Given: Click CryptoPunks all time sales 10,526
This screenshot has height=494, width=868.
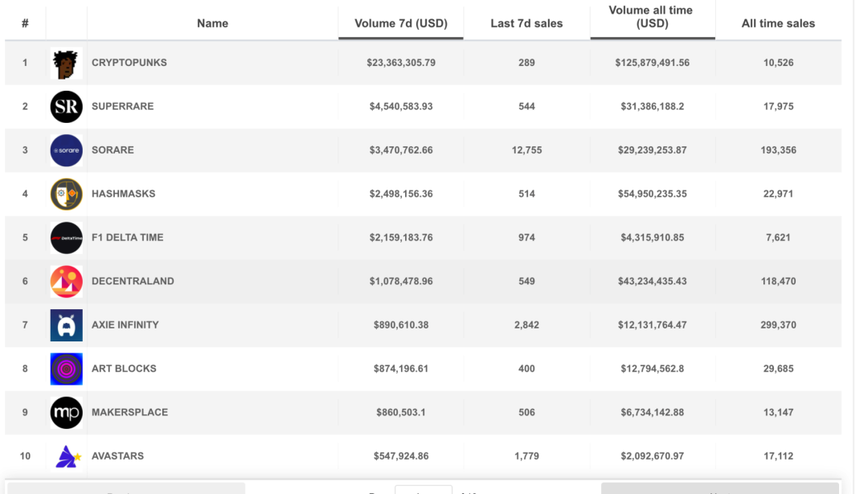Looking at the screenshot, I should click(778, 63).
